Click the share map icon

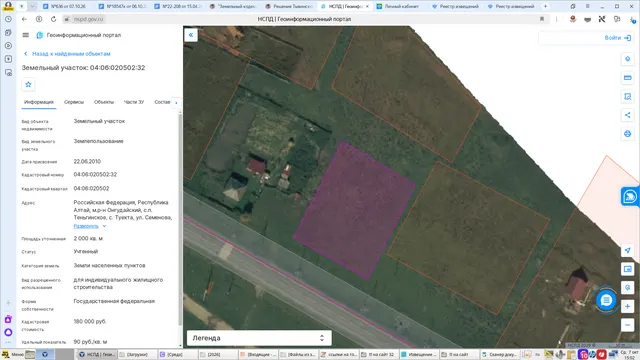(627, 115)
